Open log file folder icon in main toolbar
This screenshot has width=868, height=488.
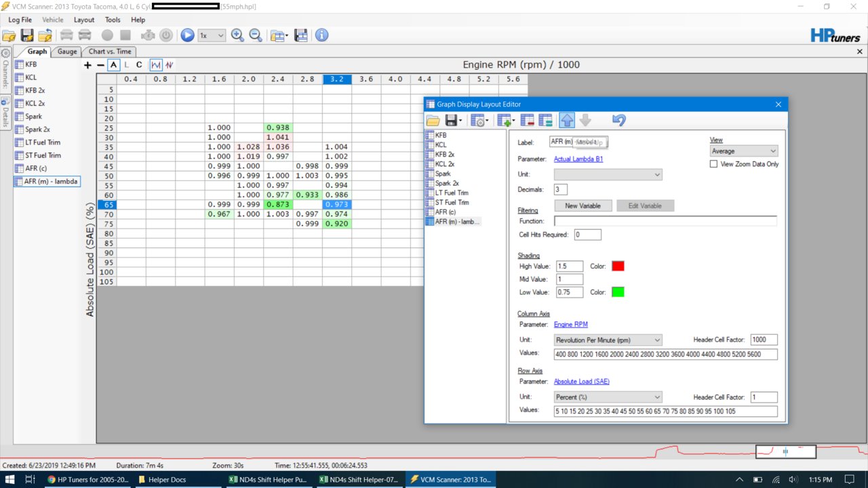[x=9, y=35]
